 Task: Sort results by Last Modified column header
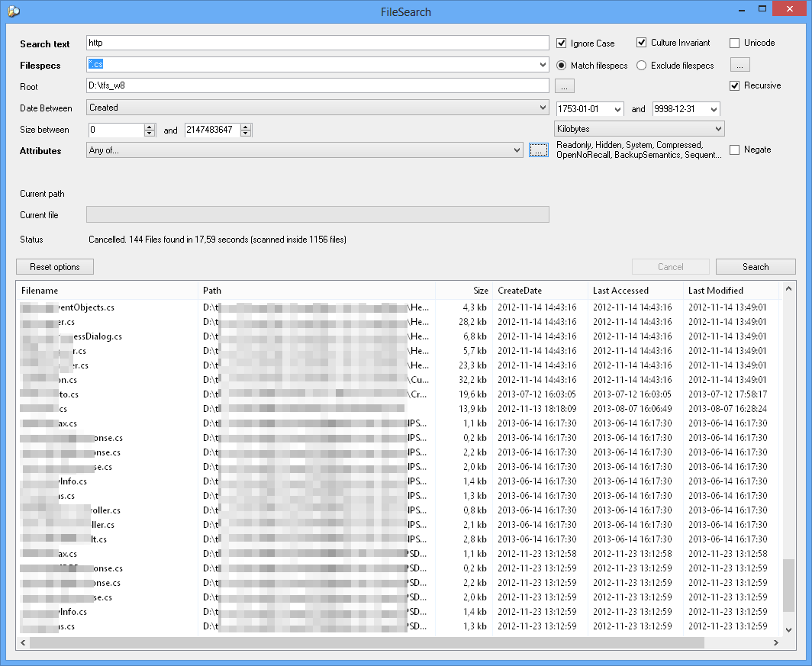tap(730, 291)
